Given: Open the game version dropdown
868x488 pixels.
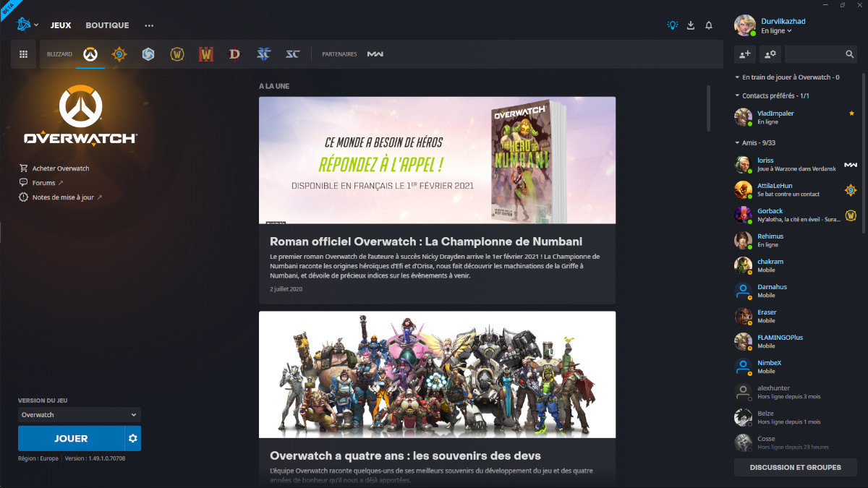Looking at the screenshot, I should click(x=79, y=414).
